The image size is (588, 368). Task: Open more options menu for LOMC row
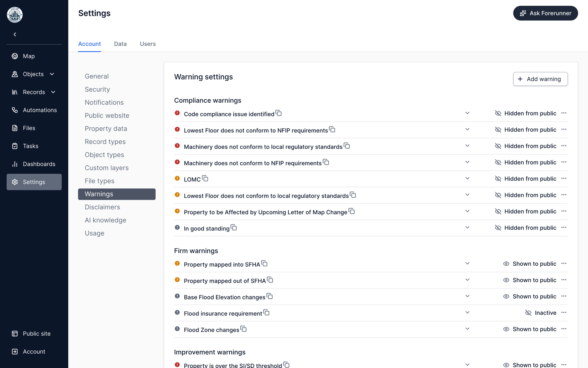(564, 178)
